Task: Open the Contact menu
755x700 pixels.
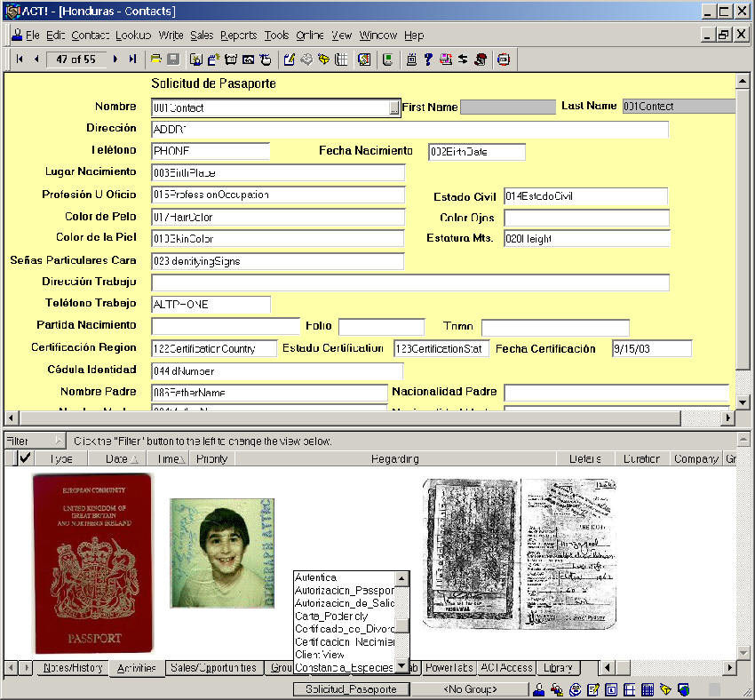Action: [x=90, y=36]
